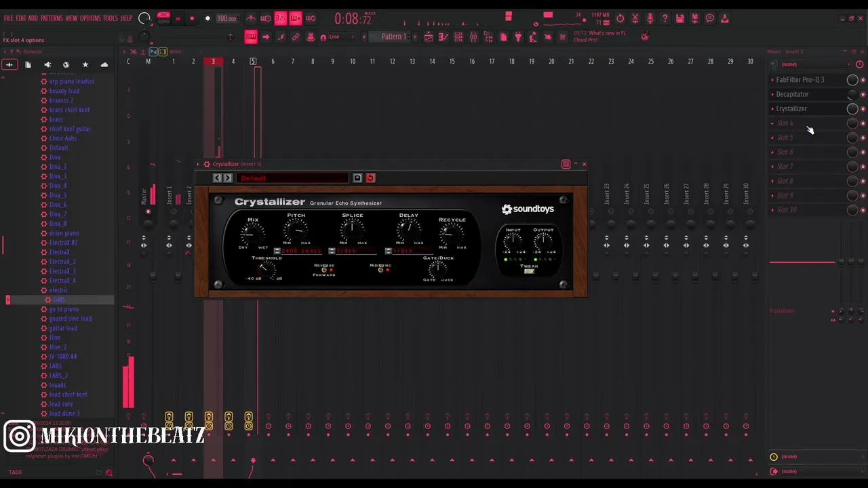Viewport: 868px width, 488px height.
Task: Click the download tray icon
Action: pos(724,18)
